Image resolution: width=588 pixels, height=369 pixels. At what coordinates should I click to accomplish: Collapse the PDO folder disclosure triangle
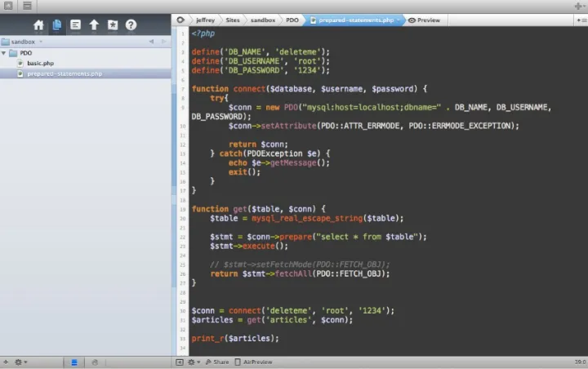point(5,53)
